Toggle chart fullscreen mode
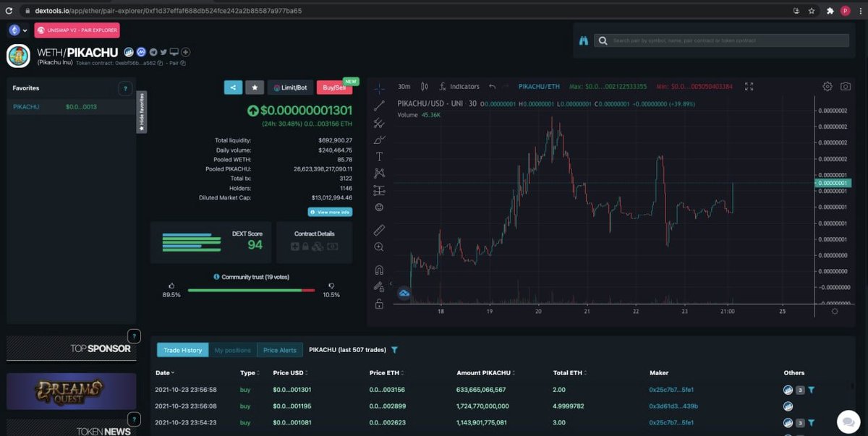 coord(749,87)
